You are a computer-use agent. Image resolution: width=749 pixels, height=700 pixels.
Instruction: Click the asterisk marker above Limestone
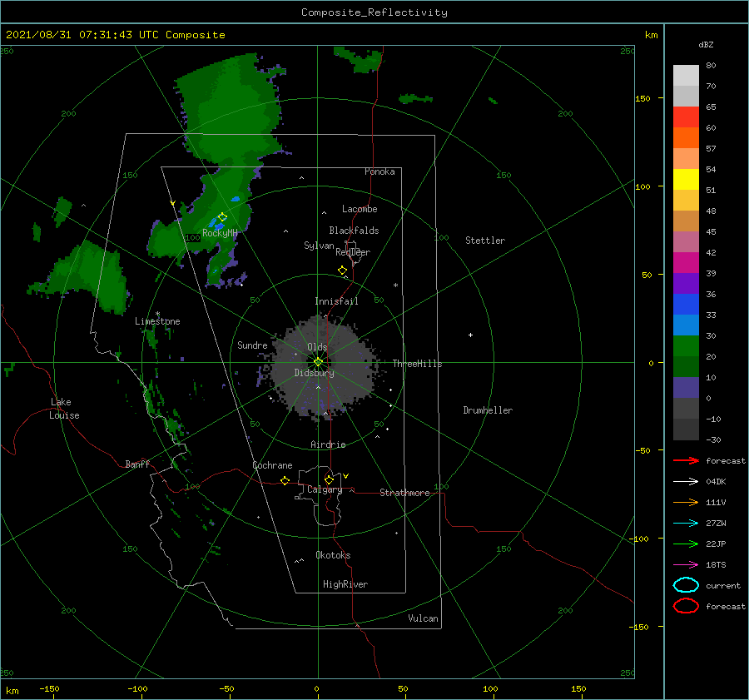tap(157, 314)
